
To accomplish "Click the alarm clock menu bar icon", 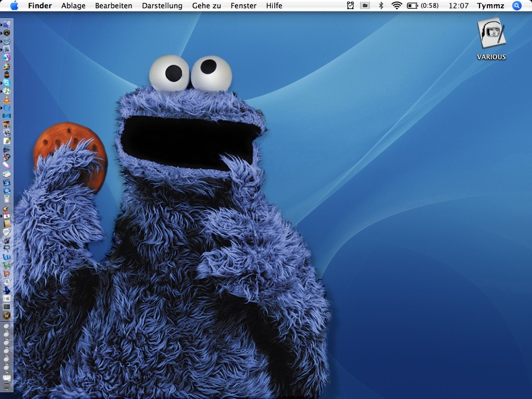I will click(x=350, y=5).
